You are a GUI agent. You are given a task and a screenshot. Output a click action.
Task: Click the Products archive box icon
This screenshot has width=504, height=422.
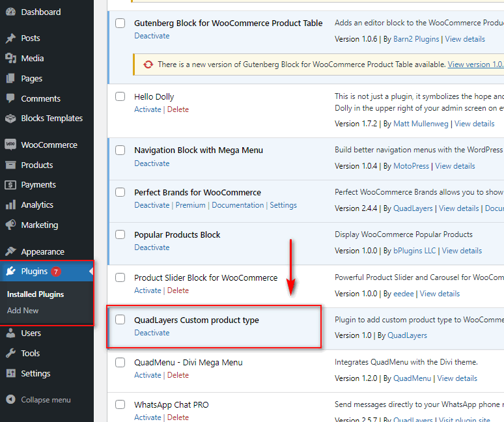pos(10,165)
